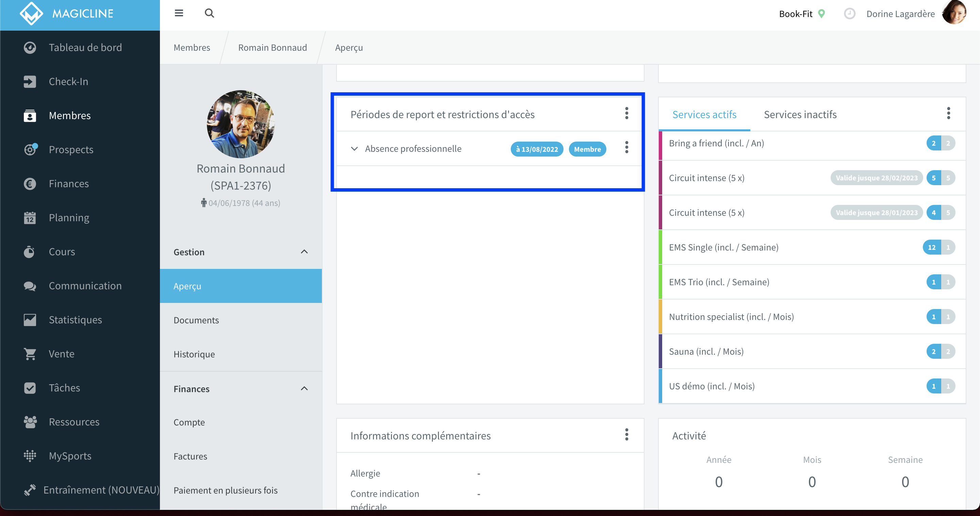Toggle the hamburger menu icon
The width and height of the screenshot is (980, 516).
click(179, 13)
